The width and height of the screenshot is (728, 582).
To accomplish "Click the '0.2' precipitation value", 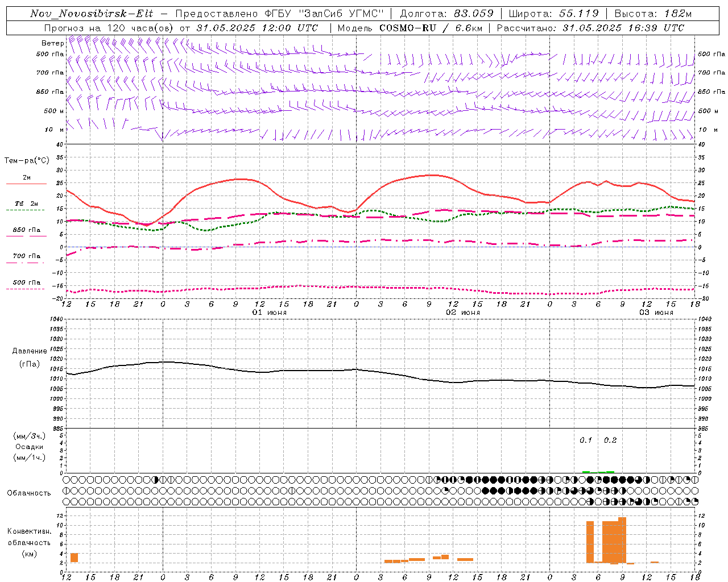I will (610, 440).
